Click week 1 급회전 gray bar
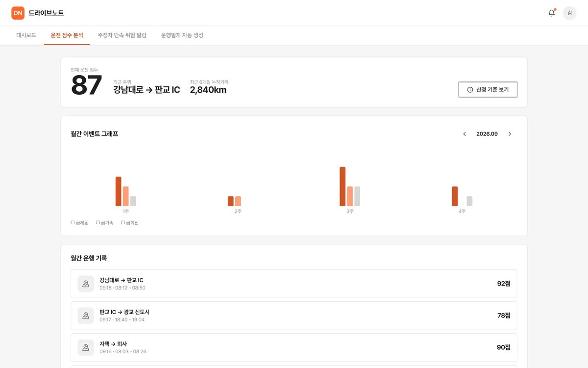588x368 pixels. (x=133, y=201)
